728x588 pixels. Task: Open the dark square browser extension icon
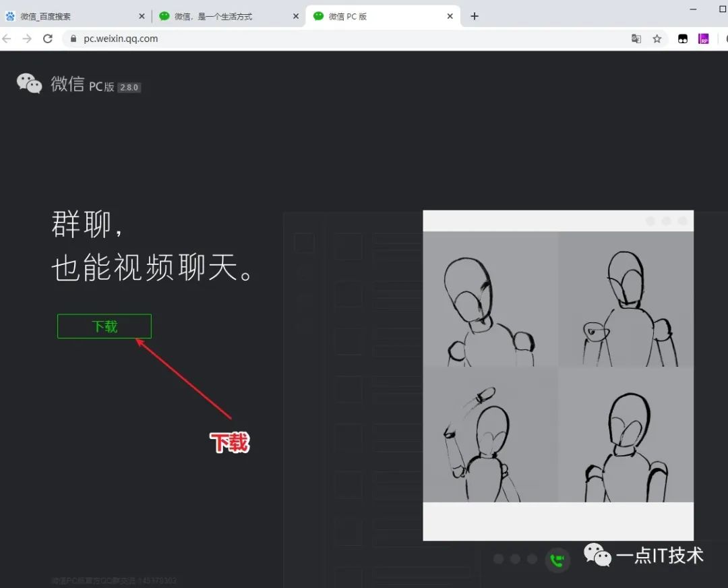682,38
